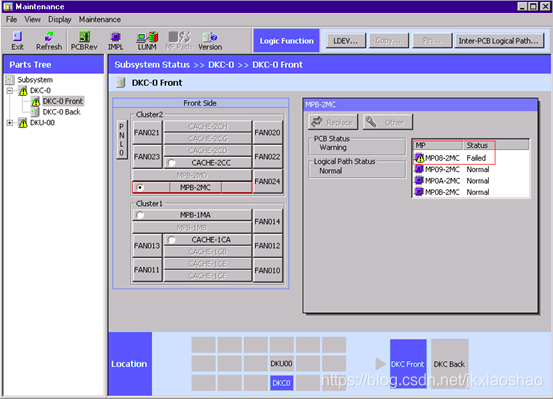Open the Display menu
The image size is (553, 399).
coord(60,19)
